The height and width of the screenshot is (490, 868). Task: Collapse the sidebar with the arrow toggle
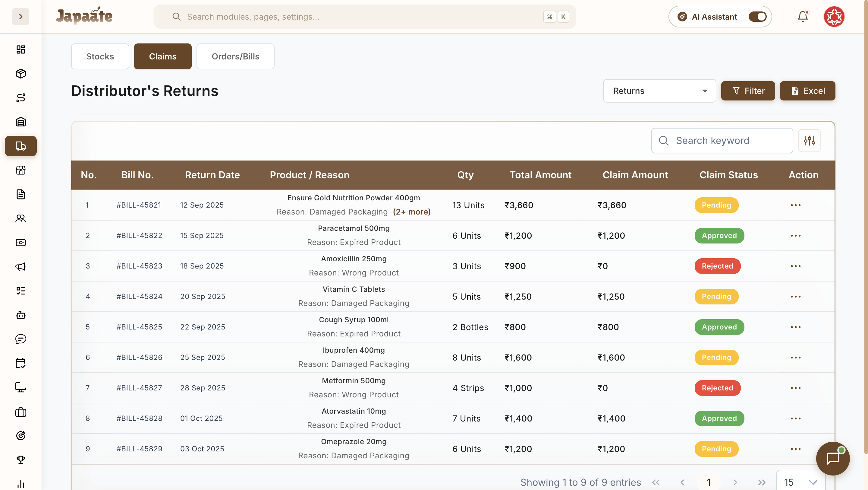[x=21, y=17]
